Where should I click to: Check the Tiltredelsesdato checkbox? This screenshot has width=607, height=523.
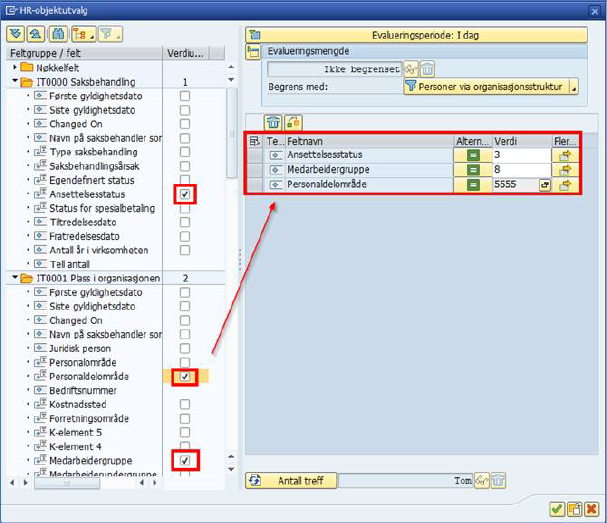point(185,222)
